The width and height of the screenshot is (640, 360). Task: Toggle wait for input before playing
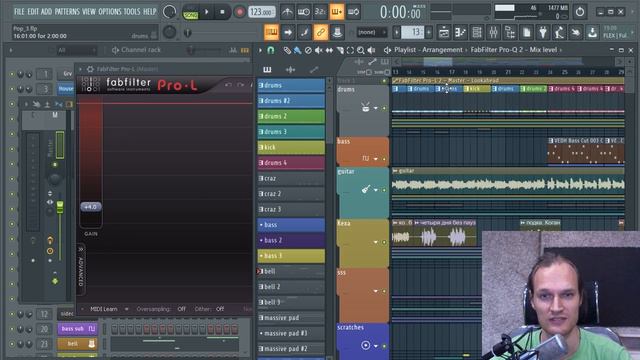pyautogui.click(x=304, y=12)
